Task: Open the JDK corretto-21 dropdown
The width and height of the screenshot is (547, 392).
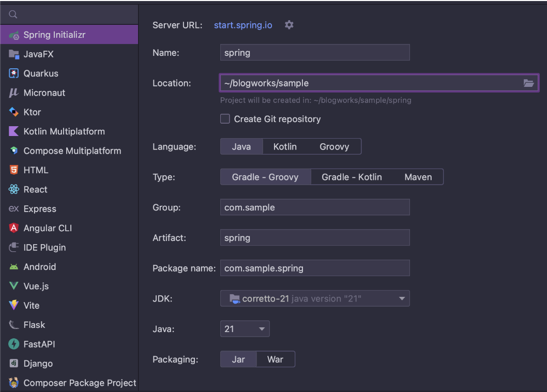Action: [x=315, y=298]
